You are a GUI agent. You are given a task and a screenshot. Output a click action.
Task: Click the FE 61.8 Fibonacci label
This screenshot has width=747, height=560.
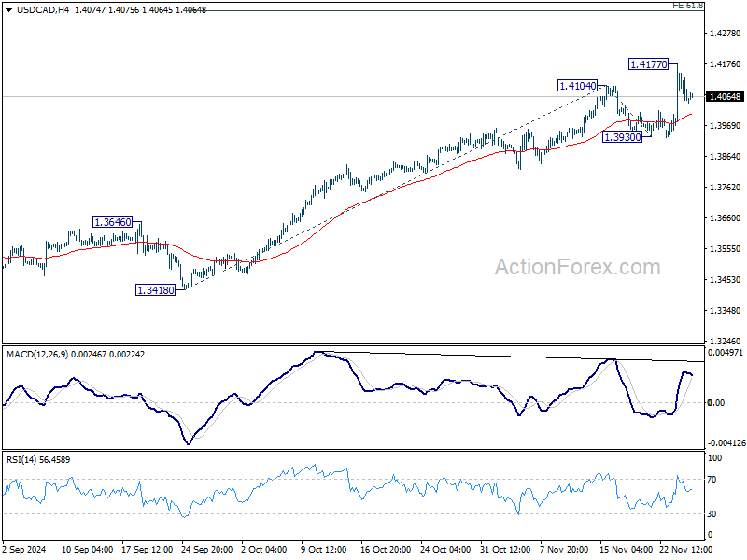click(x=687, y=6)
